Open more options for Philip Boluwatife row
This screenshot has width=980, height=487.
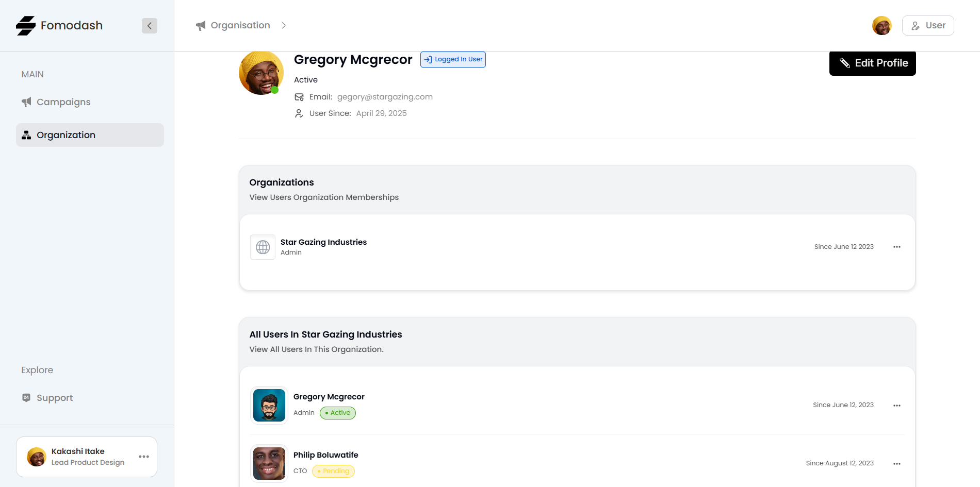(897, 464)
